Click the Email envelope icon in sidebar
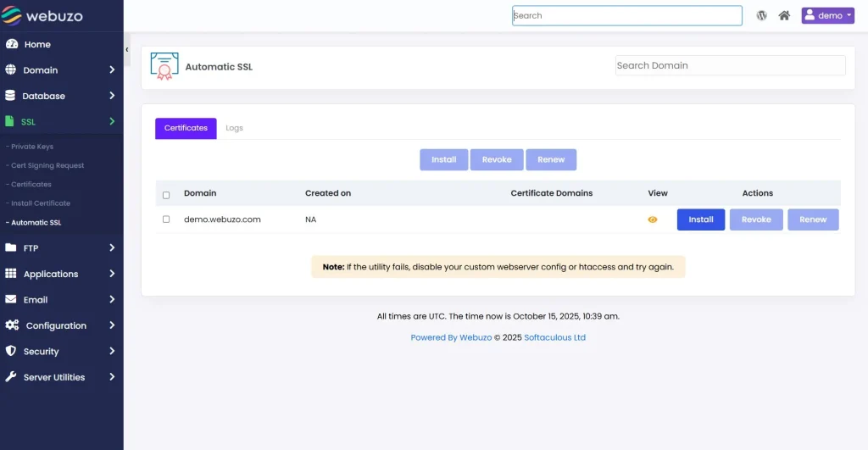This screenshot has width=868, height=450. pos(10,300)
